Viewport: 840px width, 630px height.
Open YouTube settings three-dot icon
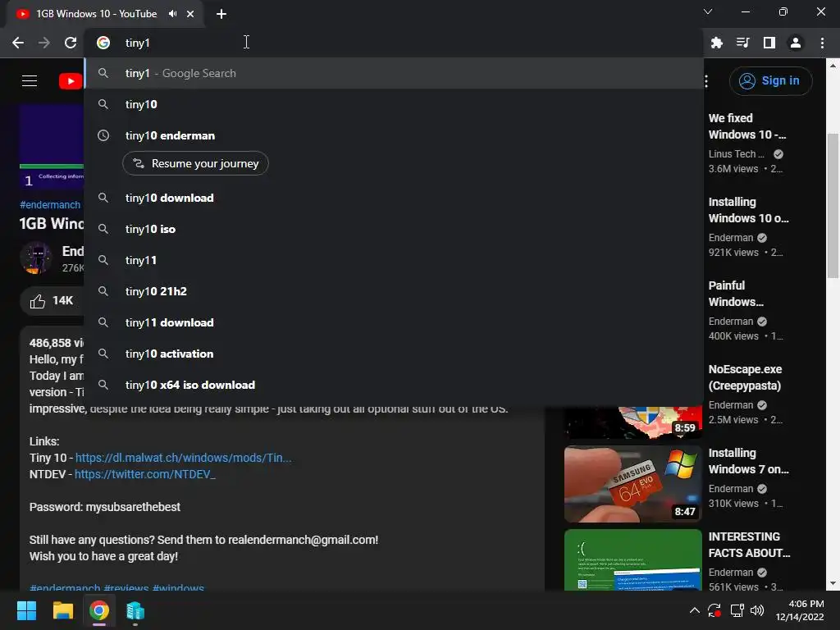coord(706,81)
